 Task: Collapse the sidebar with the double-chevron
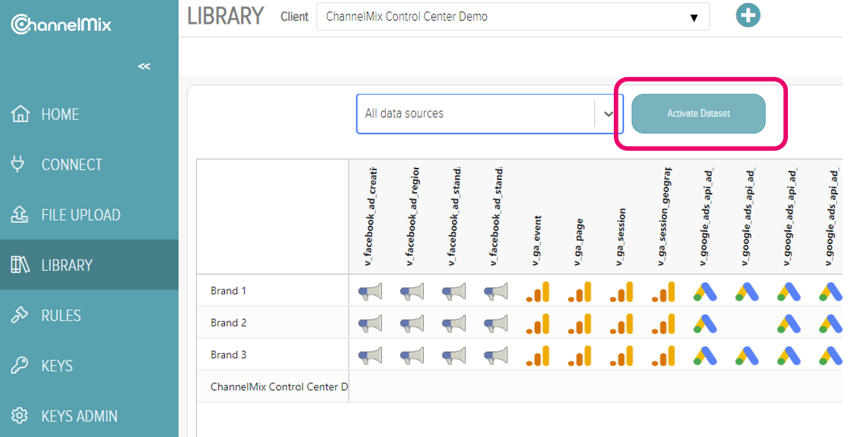(x=144, y=66)
